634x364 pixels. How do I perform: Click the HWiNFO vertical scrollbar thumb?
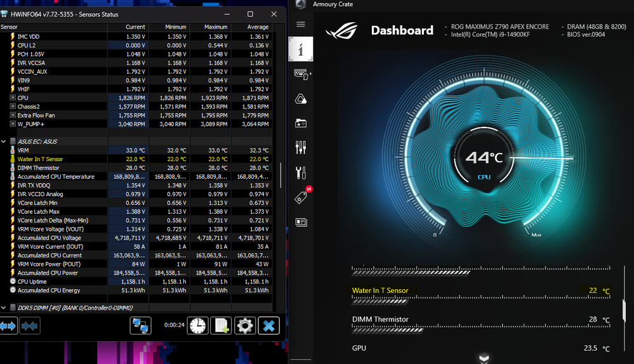pos(281,175)
